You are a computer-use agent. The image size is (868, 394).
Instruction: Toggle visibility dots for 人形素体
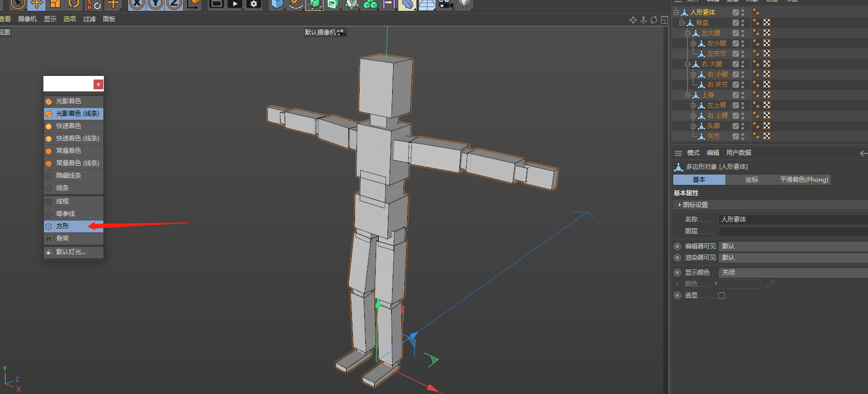coord(743,12)
